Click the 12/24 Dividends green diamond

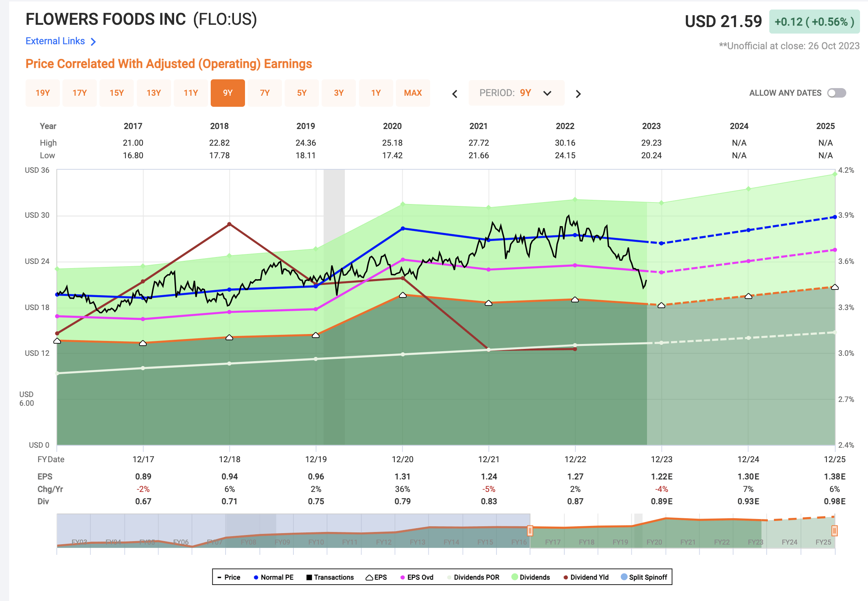(748, 189)
